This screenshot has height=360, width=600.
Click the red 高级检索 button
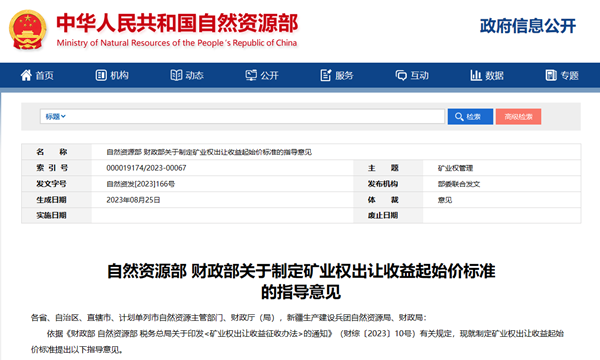(518, 117)
